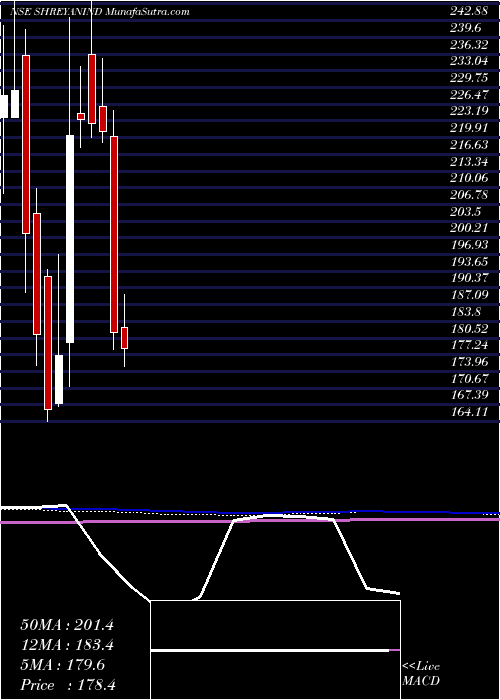Click the NSE SHREYANIND MunafaSutra.com chart title
This screenshot has height=700, width=500.
coord(100,12)
